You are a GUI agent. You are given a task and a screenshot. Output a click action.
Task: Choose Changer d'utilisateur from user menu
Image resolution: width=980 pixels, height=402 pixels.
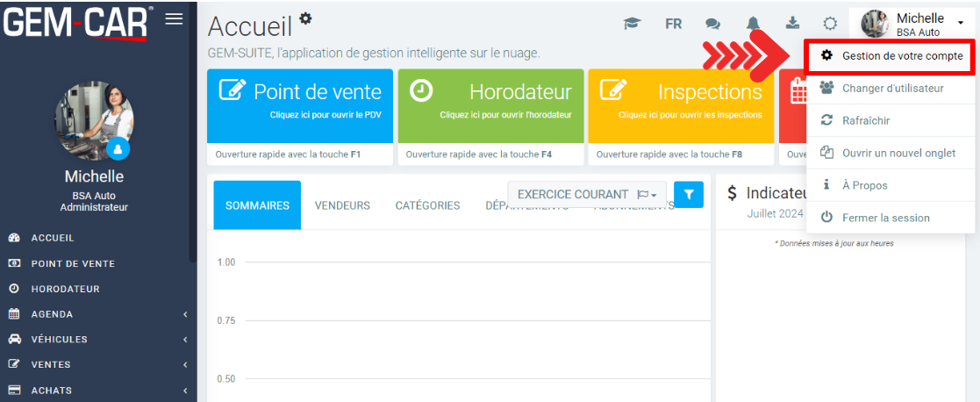click(x=891, y=88)
